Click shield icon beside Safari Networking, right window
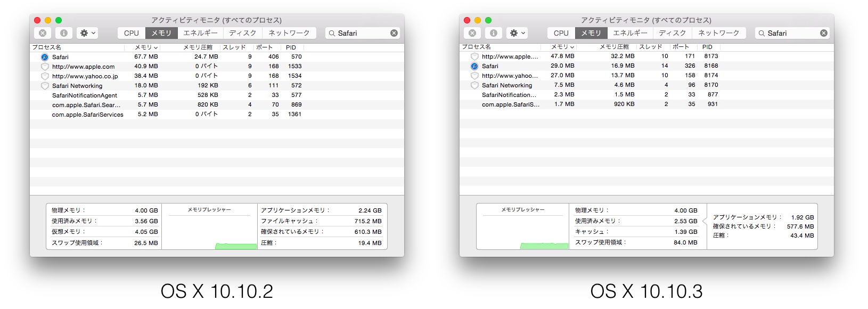The height and width of the screenshot is (309, 868). pyautogui.click(x=474, y=85)
